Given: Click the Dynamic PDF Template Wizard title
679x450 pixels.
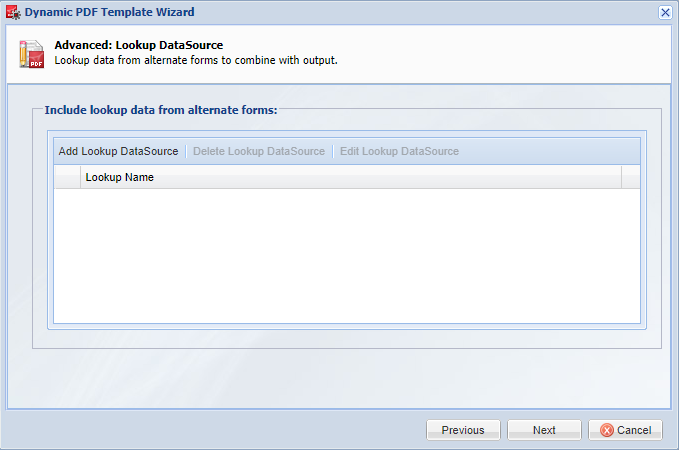Looking at the screenshot, I should pyautogui.click(x=110, y=12).
